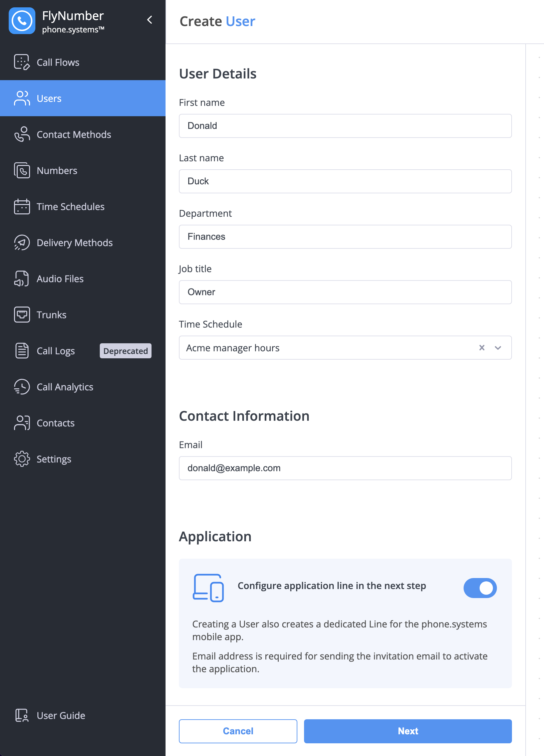Screen dimensions: 544x756
Task: Click the Contacts icon
Action: pos(22,423)
